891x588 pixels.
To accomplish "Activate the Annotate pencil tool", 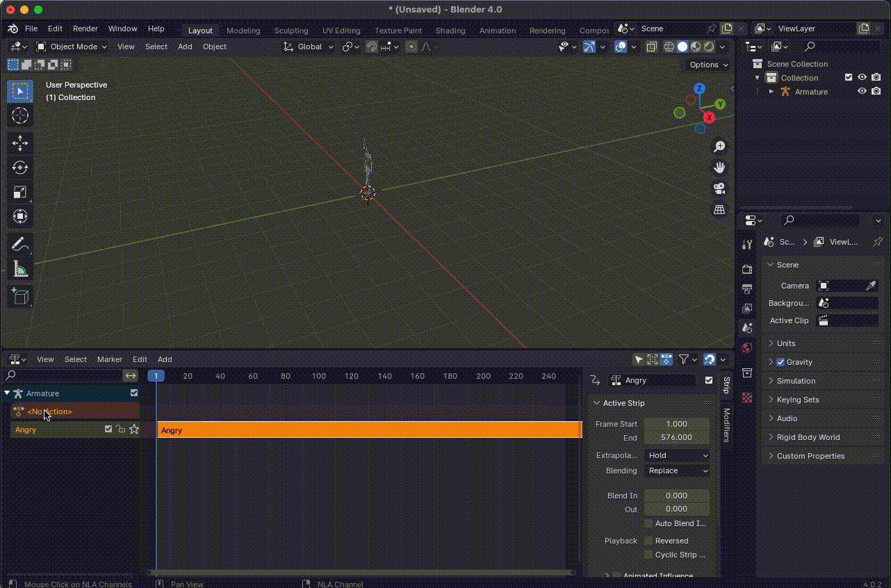I will click(20, 244).
